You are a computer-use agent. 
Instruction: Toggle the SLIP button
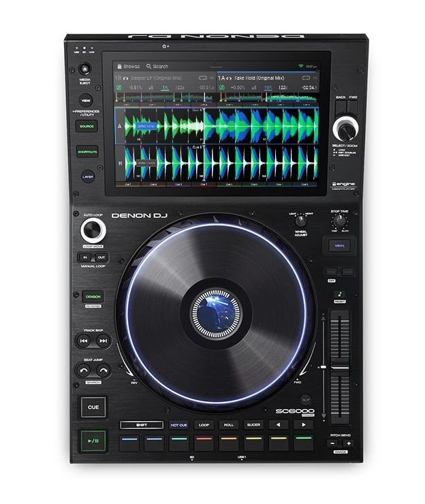click(305, 400)
